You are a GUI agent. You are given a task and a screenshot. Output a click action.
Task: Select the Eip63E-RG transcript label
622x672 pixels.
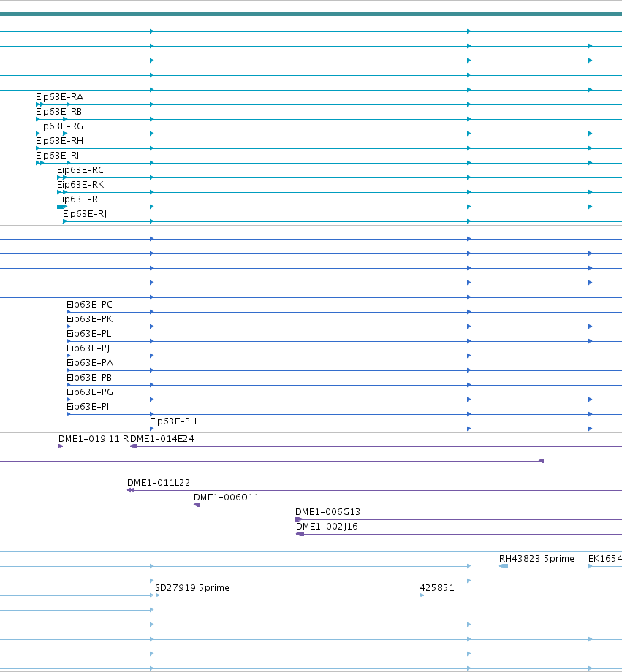(x=60, y=126)
